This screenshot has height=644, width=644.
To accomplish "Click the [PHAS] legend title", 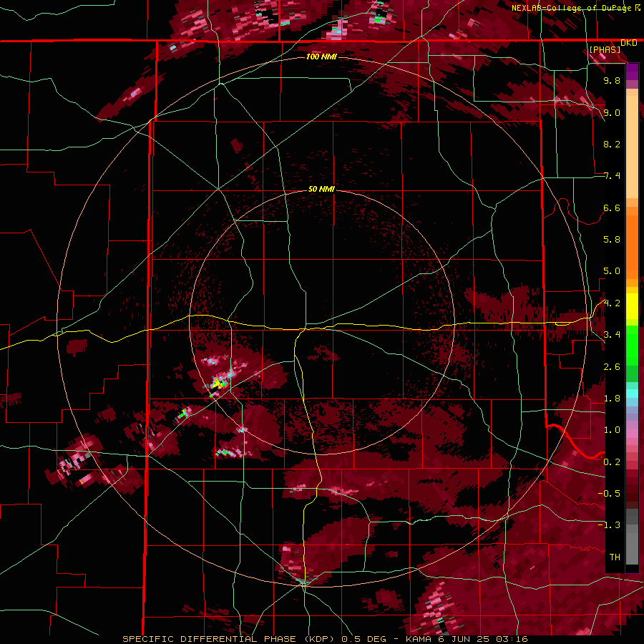I will point(605,50).
